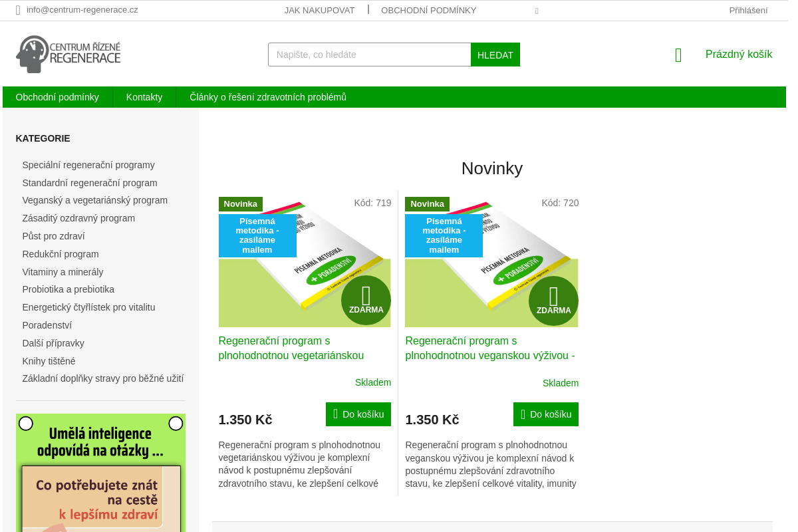The height and width of the screenshot is (532, 798).
Task: Click the Centrum Řízené Regenerace logo
Action: click(68, 54)
